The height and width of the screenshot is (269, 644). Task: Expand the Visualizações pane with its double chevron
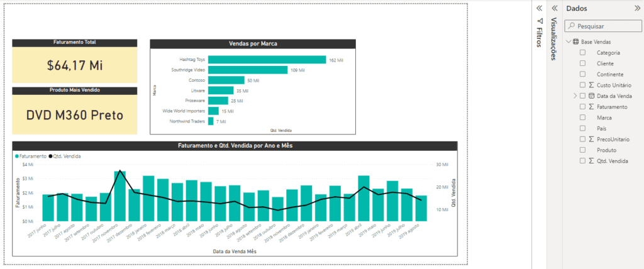click(x=554, y=8)
